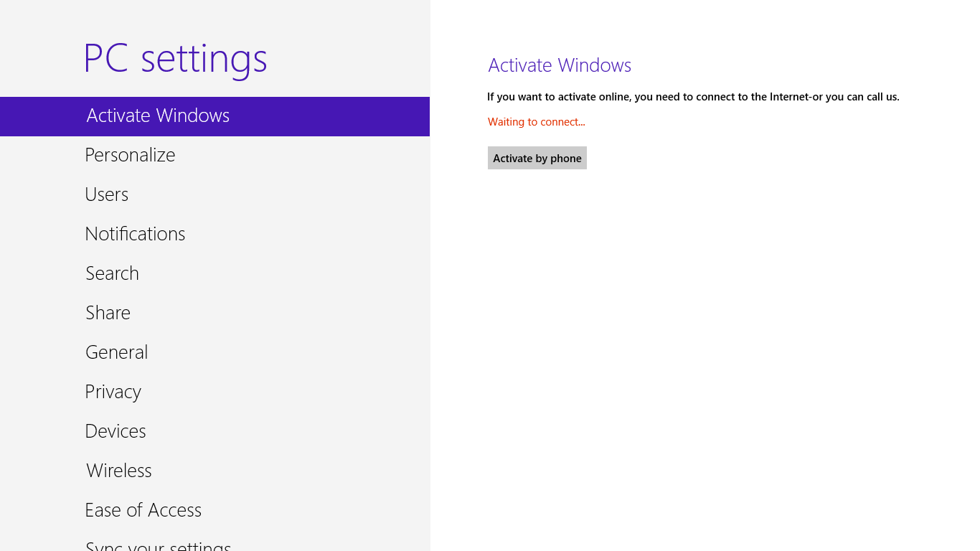Screen dimensions: 980x551
Task: Open Notifications settings
Action: [215, 235]
